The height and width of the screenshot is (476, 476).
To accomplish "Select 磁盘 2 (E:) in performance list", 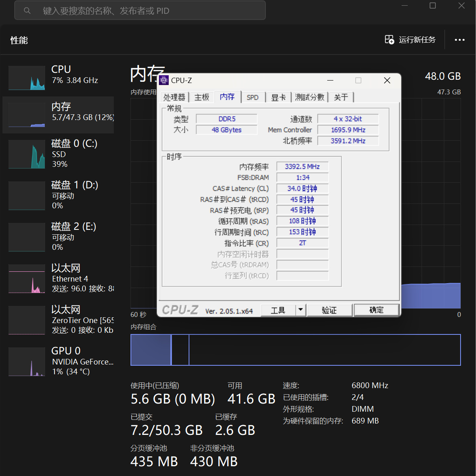I will 58,237.
